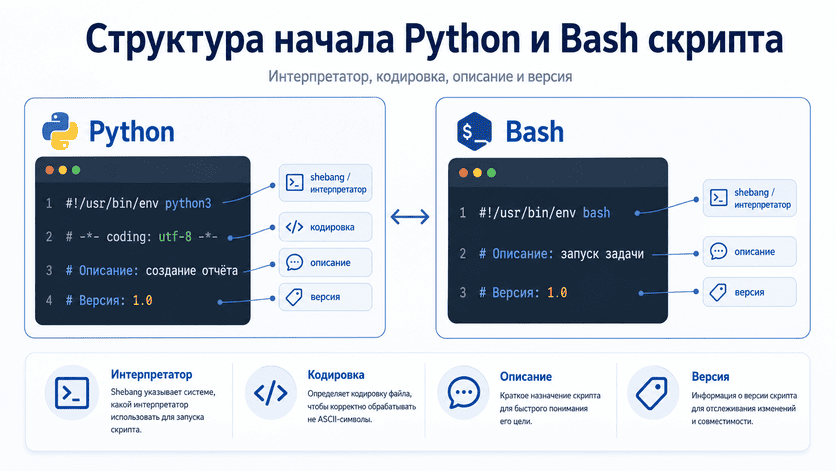Click Python описание label text
Viewport: 836px width, 471px height.
point(330,262)
